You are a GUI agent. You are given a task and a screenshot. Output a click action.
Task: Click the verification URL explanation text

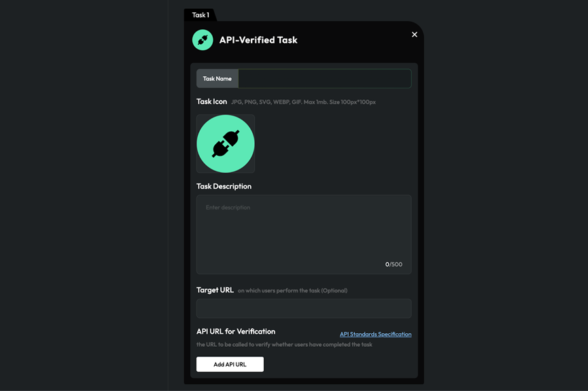click(x=284, y=345)
